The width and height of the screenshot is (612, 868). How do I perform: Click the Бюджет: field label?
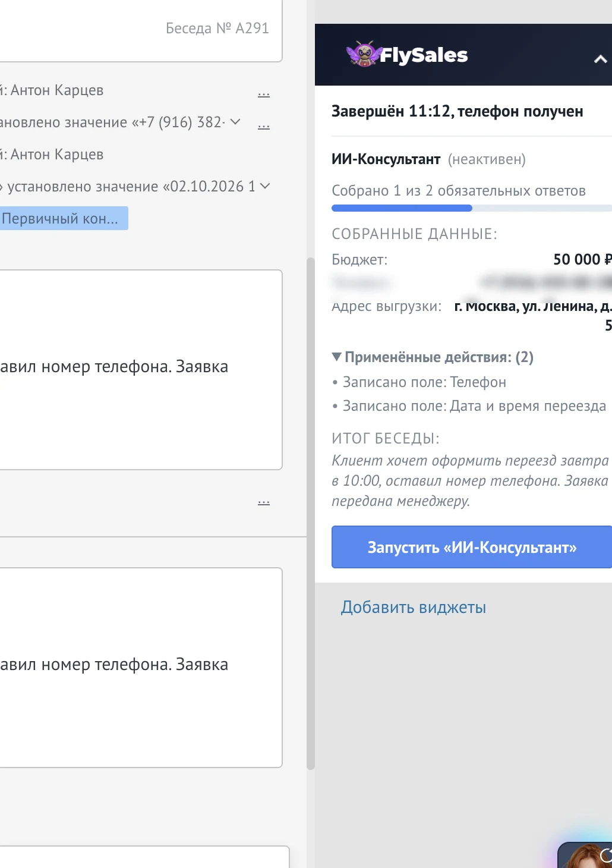[359, 259]
